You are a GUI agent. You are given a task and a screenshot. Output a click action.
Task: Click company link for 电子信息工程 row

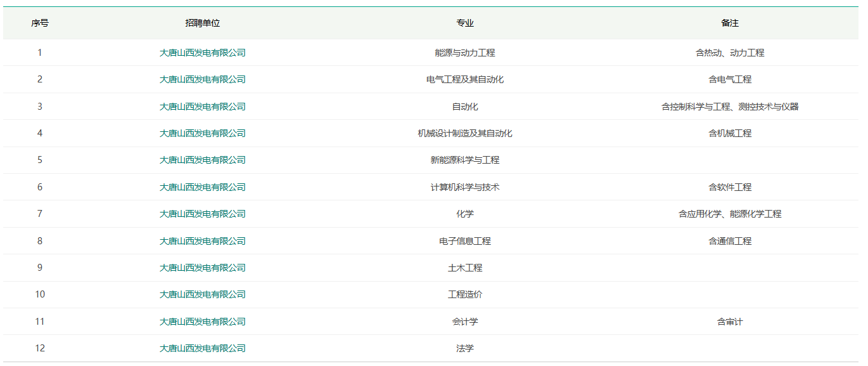(202, 241)
